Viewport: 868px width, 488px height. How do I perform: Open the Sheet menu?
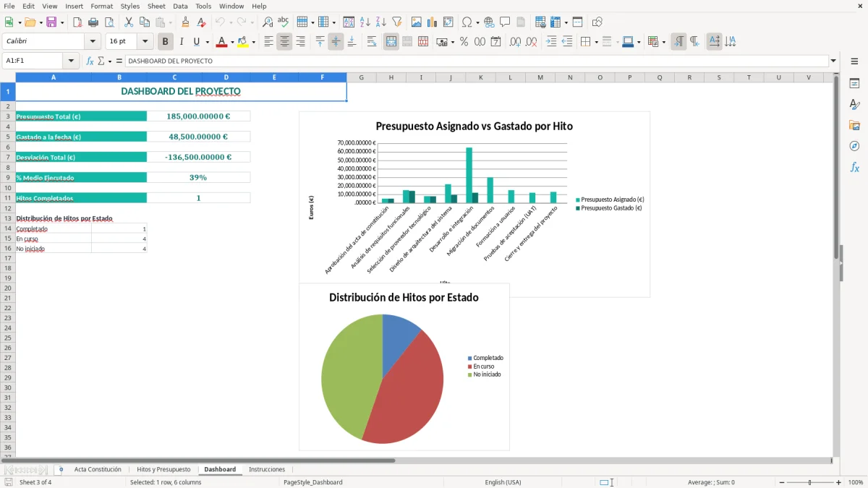pyautogui.click(x=156, y=6)
